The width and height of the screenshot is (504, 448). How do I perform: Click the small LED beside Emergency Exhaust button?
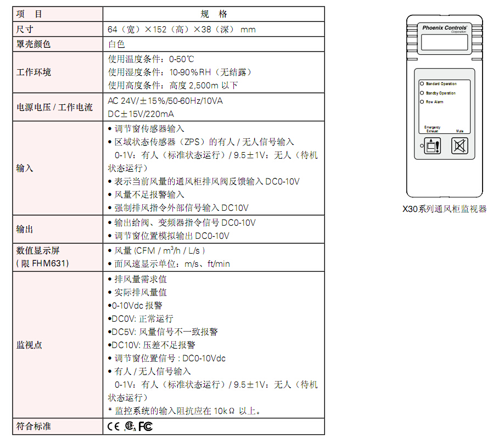click(x=422, y=147)
